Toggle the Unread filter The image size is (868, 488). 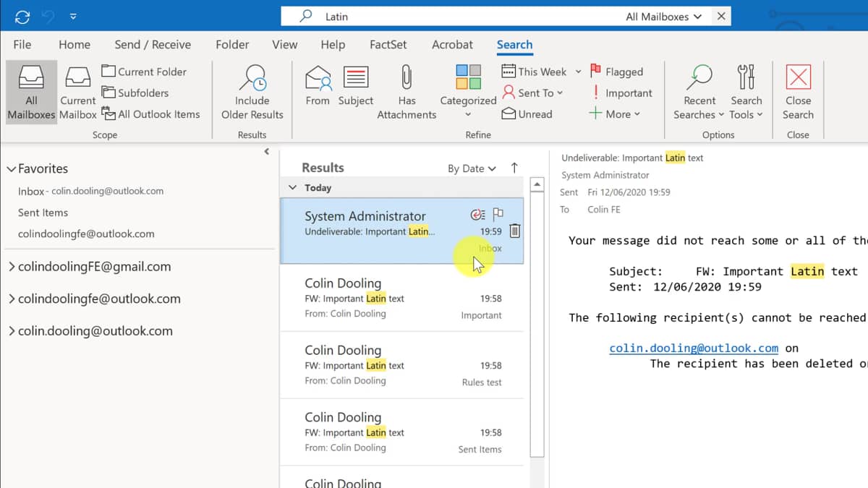[527, 114]
